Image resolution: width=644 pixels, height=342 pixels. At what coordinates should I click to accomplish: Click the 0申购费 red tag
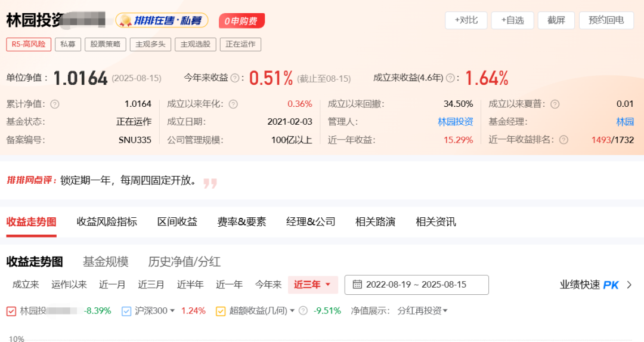coord(241,21)
